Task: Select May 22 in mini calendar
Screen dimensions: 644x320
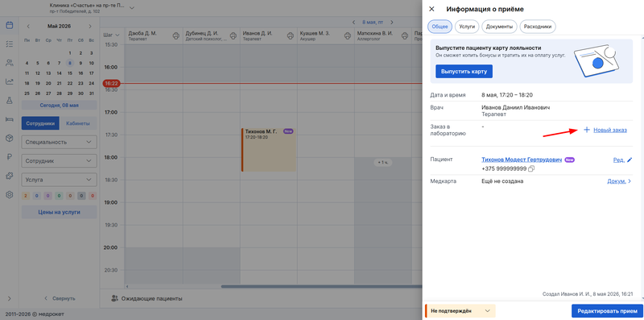Action: [x=70, y=83]
